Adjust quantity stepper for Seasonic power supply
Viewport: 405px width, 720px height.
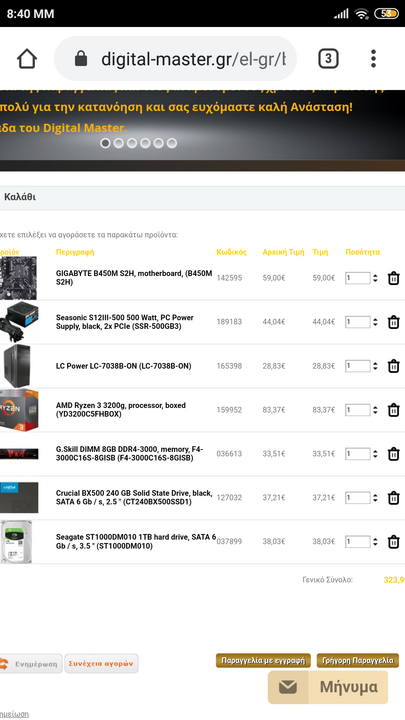(375, 322)
